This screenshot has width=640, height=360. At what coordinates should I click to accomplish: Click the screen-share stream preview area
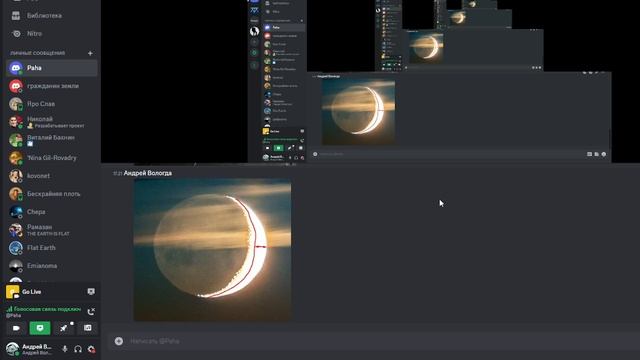(x=370, y=82)
